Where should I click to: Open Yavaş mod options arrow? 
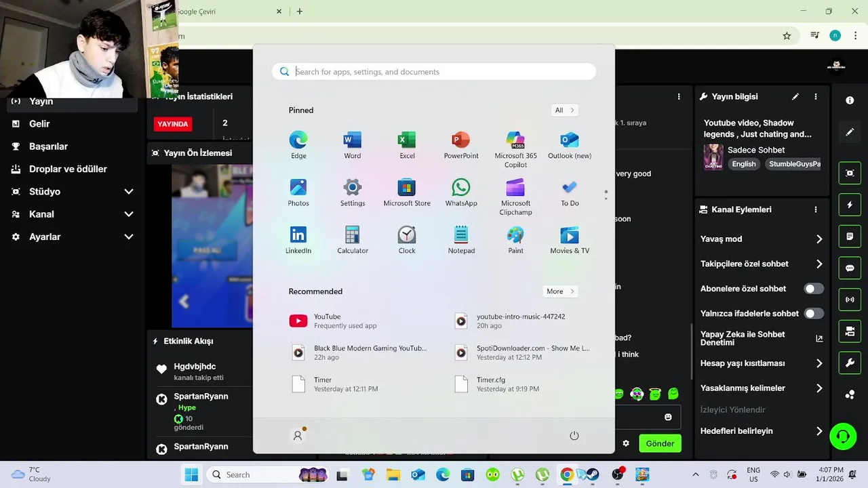[x=819, y=239]
